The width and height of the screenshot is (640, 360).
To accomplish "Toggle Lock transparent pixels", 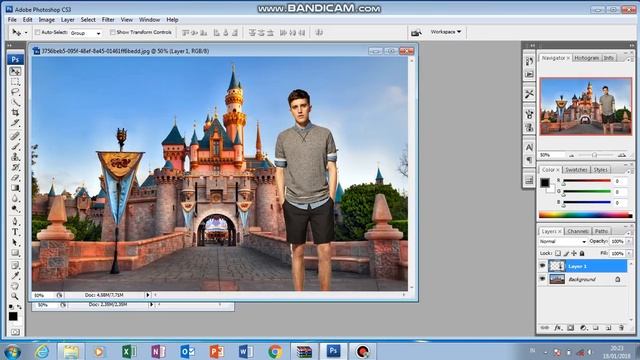I will coord(558,253).
